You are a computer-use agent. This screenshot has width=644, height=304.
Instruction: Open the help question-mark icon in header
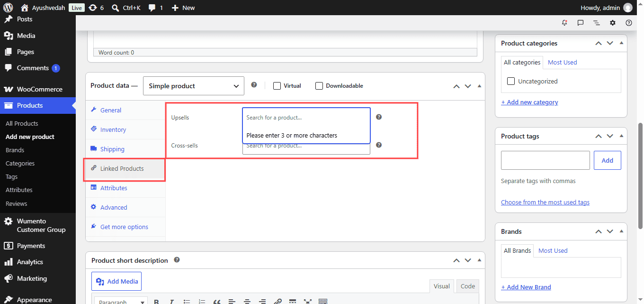629,23
